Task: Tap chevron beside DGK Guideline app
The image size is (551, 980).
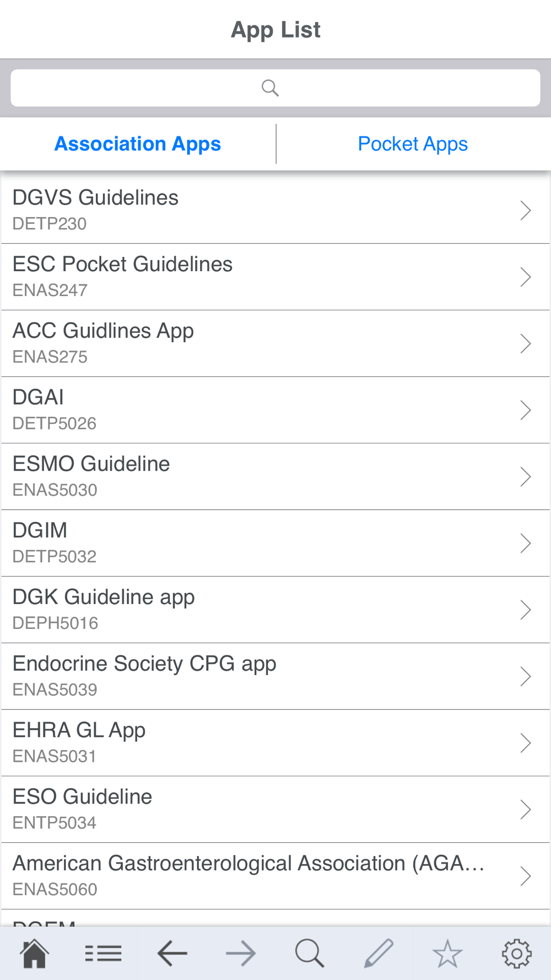Action: pos(526,610)
